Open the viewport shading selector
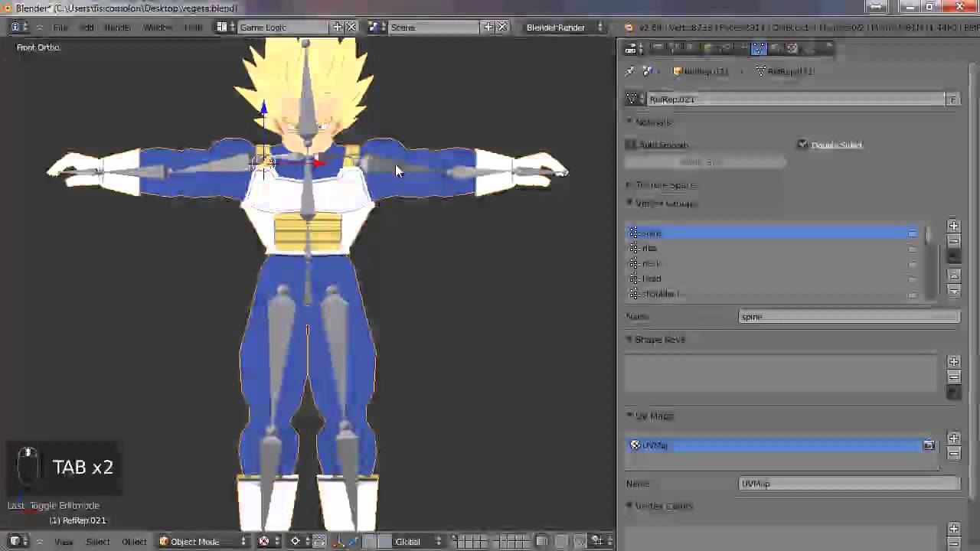Viewport: 980px width, 551px height. (x=269, y=542)
